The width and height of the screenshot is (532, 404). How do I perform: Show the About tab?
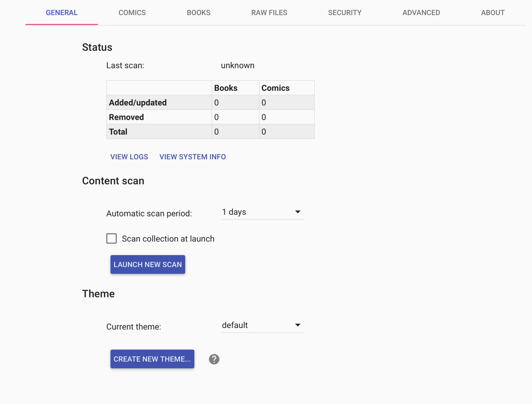click(493, 12)
